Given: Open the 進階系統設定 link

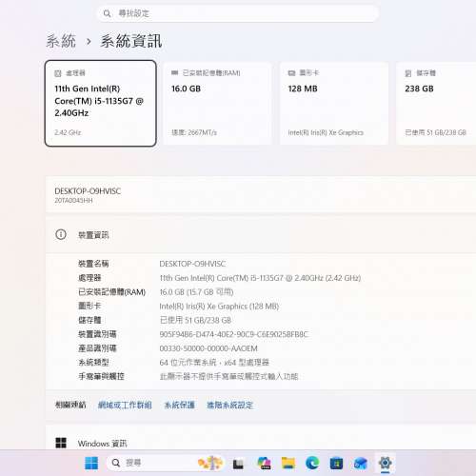Looking at the screenshot, I should [230, 405].
